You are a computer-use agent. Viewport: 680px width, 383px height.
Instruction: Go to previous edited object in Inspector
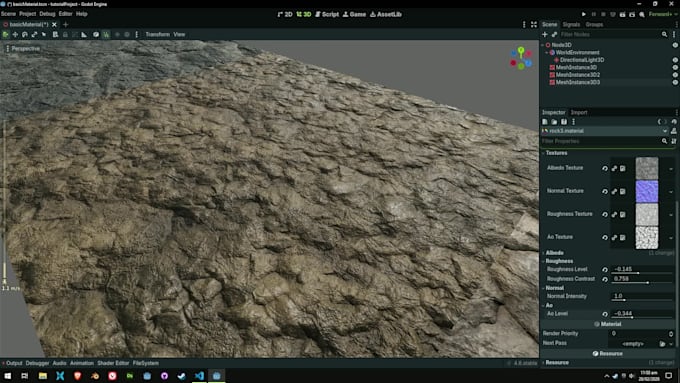click(x=659, y=122)
